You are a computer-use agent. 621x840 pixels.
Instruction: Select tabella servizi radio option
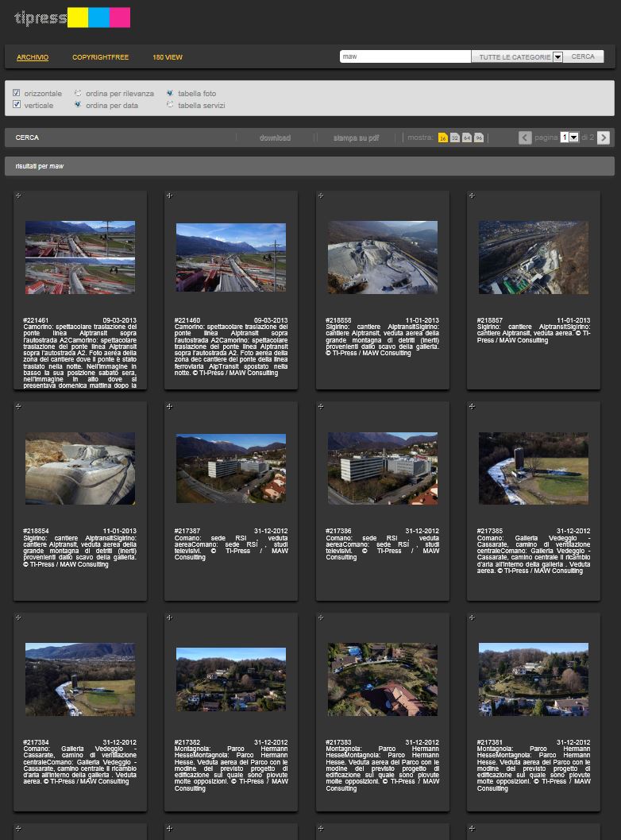pyautogui.click(x=170, y=105)
